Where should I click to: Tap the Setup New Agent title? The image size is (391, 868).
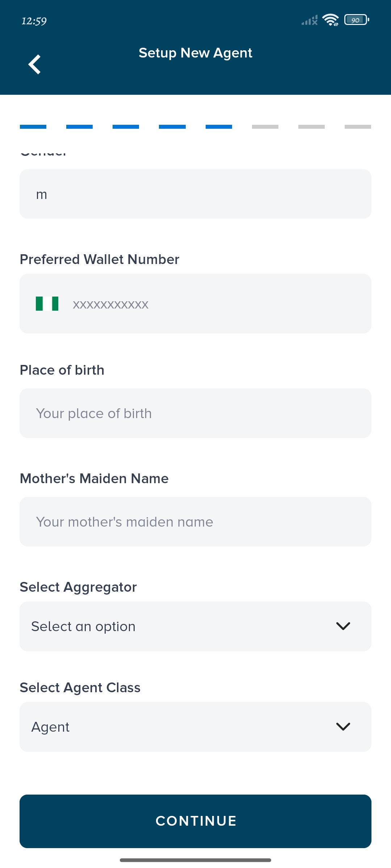click(x=195, y=53)
